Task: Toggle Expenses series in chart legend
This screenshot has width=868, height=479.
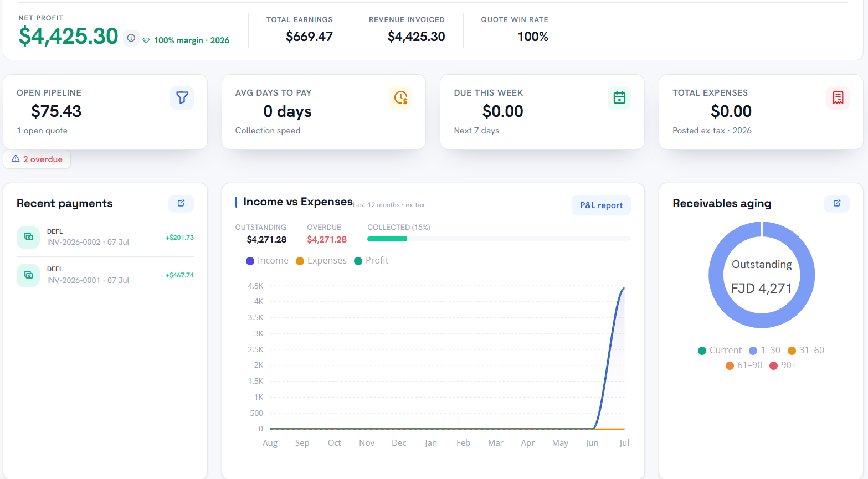Action: click(321, 261)
